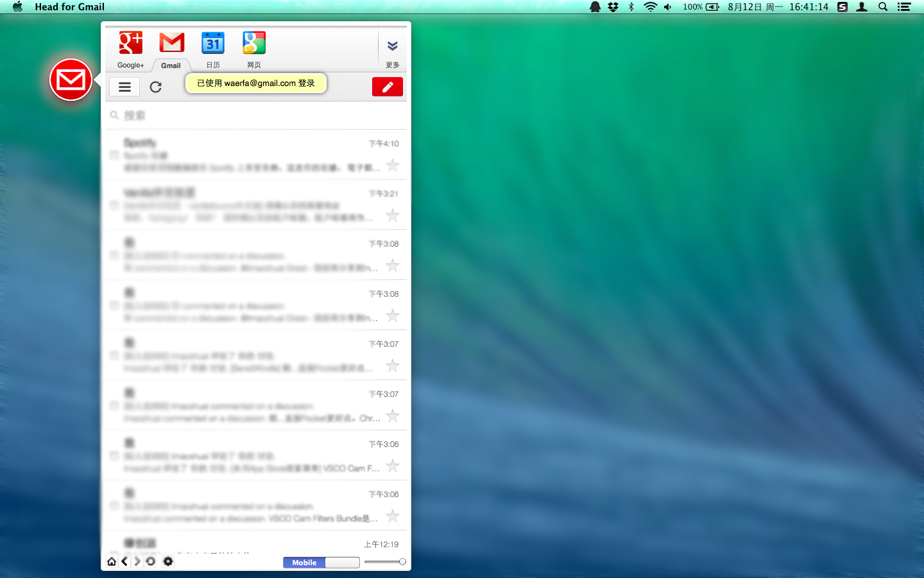Expand the 更多 (more) services chevron

click(x=392, y=46)
